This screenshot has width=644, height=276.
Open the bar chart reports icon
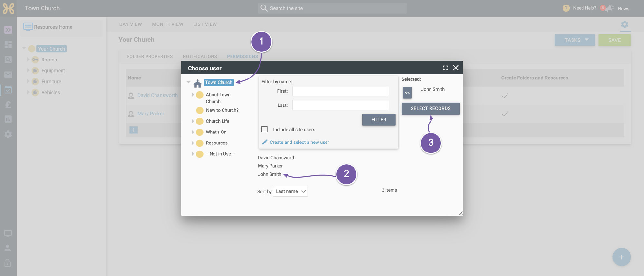coord(8,119)
